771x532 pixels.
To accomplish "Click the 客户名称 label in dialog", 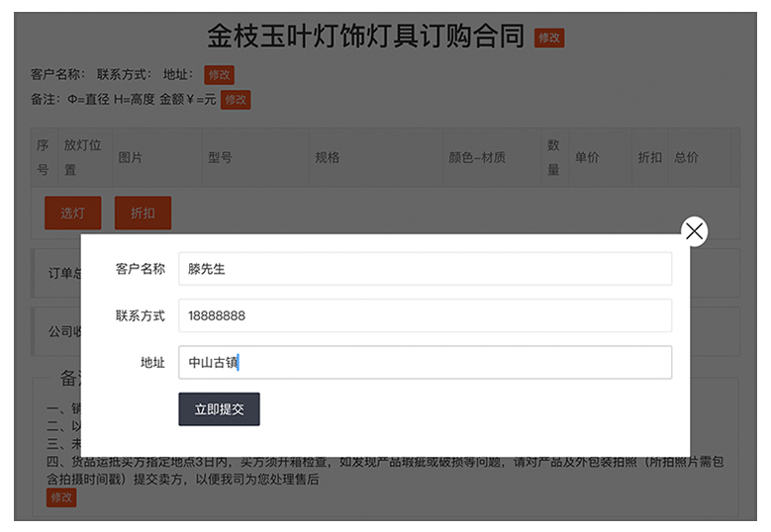I will 140,269.
